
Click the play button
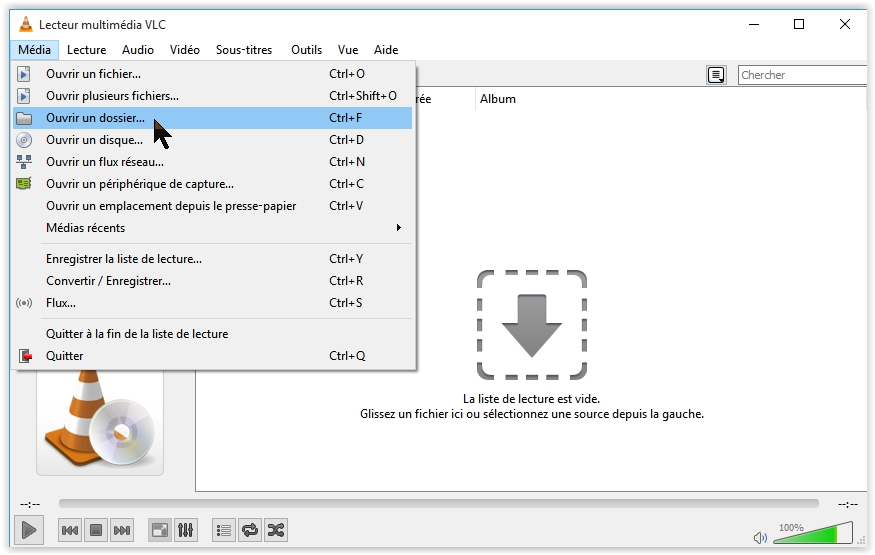click(x=29, y=530)
